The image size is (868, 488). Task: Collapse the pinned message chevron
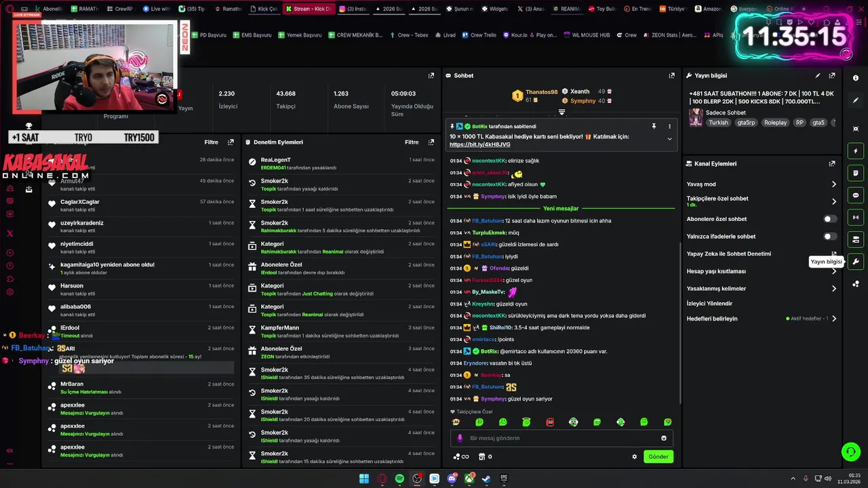(669, 139)
